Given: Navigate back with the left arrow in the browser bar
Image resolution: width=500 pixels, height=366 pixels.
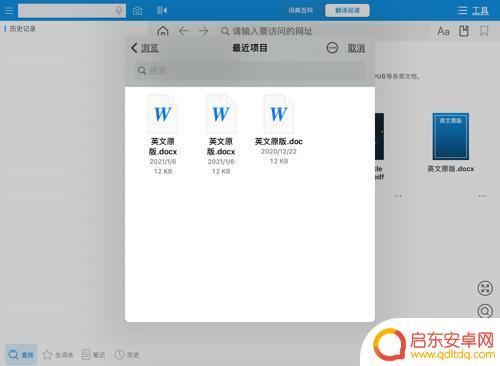Looking at the screenshot, I should point(183,31).
